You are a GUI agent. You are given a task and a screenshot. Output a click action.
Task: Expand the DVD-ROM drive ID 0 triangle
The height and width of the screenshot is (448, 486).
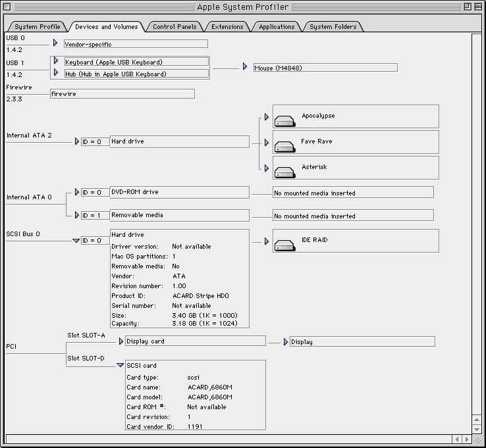(77, 192)
